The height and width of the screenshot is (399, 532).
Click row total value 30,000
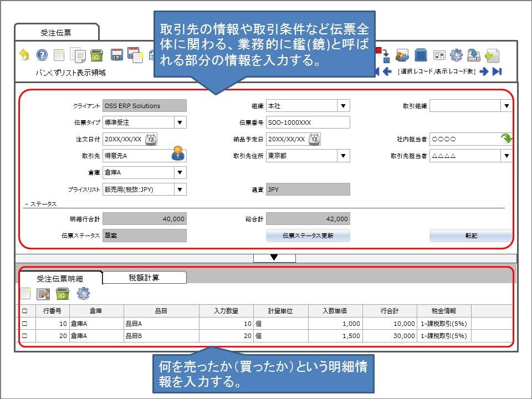coord(390,336)
